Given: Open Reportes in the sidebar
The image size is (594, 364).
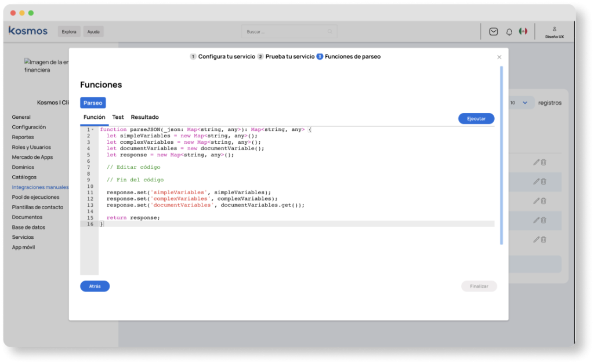Looking at the screenshot, I should 23,137.
